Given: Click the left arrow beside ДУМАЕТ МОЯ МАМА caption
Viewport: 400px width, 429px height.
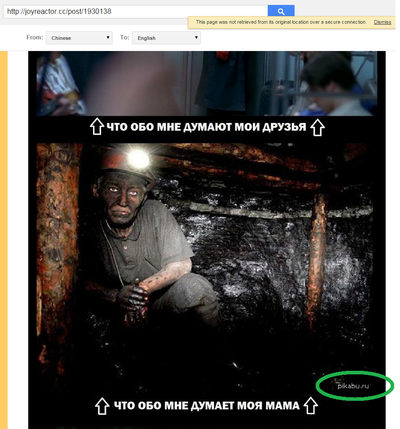Looking at the screenshot, I should coord(102,405).
